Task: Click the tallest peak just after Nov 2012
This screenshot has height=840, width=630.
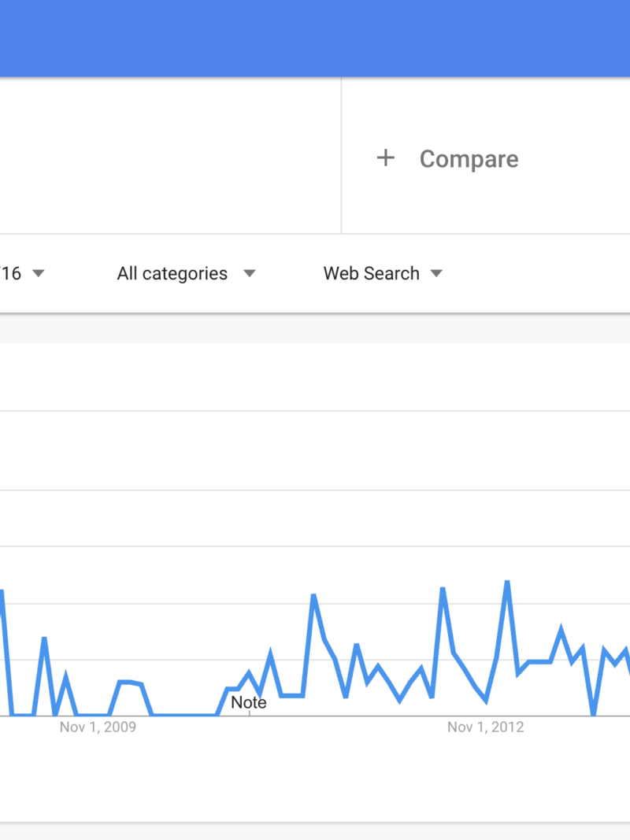Action: [x=507, y=583]
